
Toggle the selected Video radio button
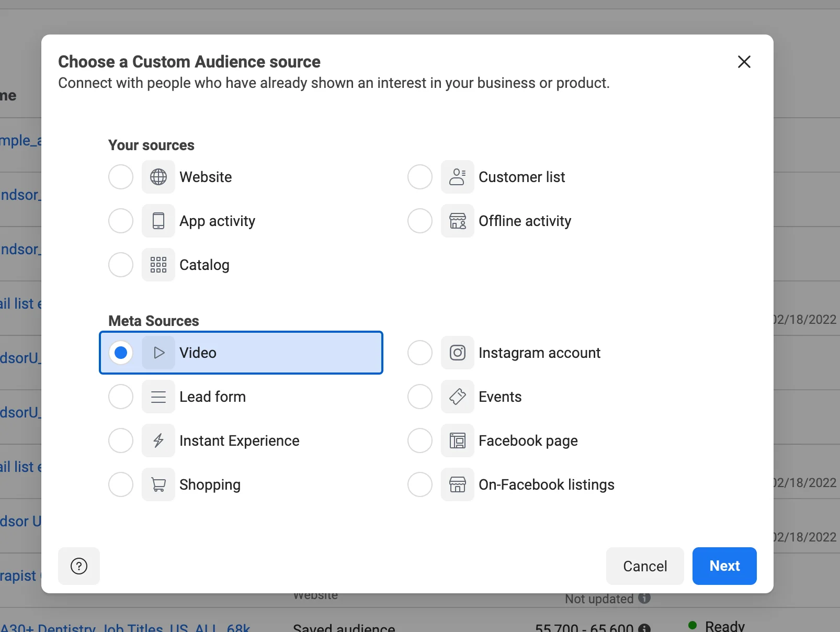pos(121,353)
